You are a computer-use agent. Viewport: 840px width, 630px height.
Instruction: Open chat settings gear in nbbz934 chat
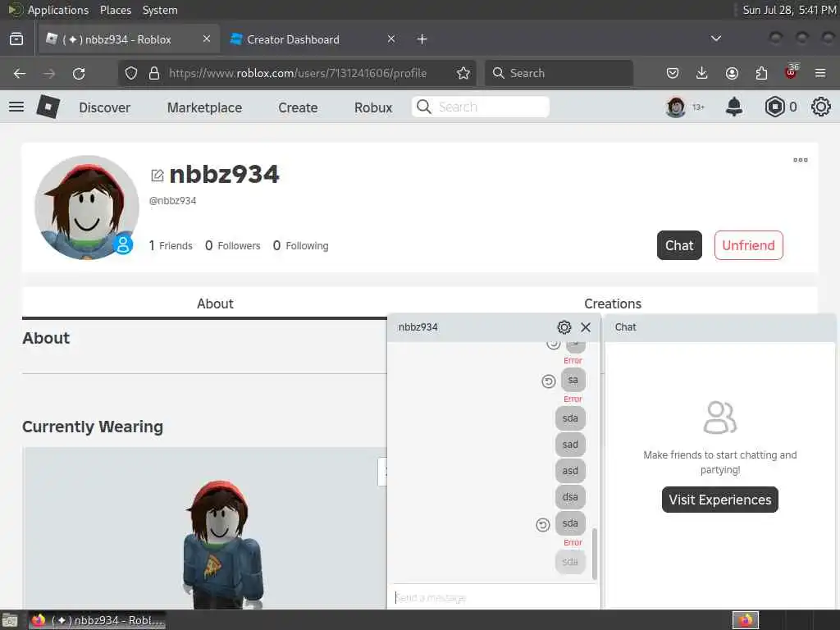point(564,327)
